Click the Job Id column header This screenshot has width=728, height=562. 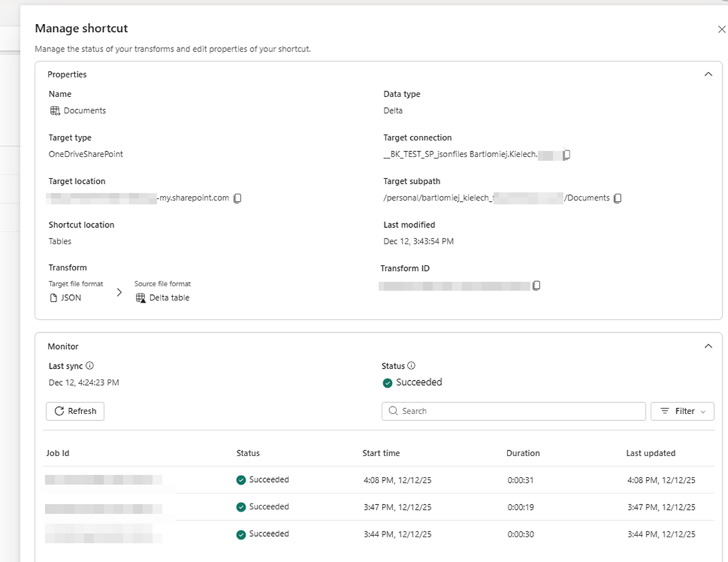[58, 453]
